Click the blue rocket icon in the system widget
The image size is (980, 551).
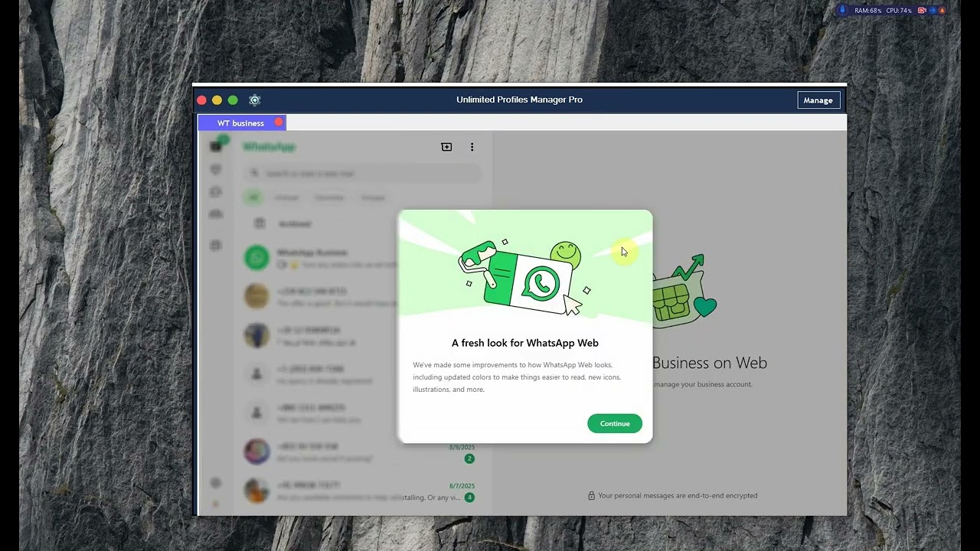(843, 11)
